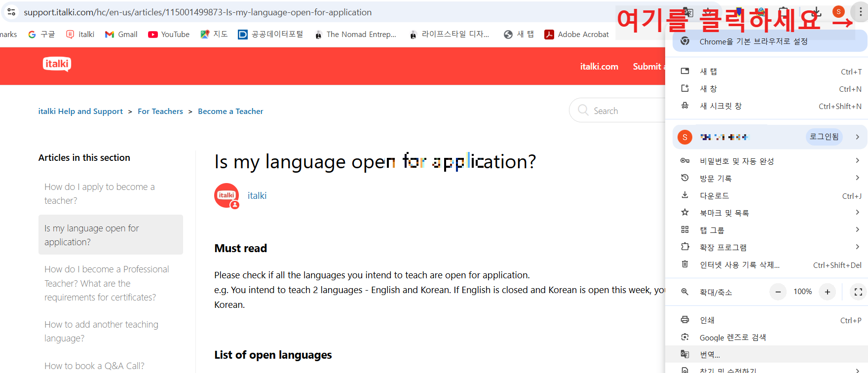The width and height of the screenshot is (868, 373).
Task: Click the 번역 translate icon
Action: click(685, 354)
